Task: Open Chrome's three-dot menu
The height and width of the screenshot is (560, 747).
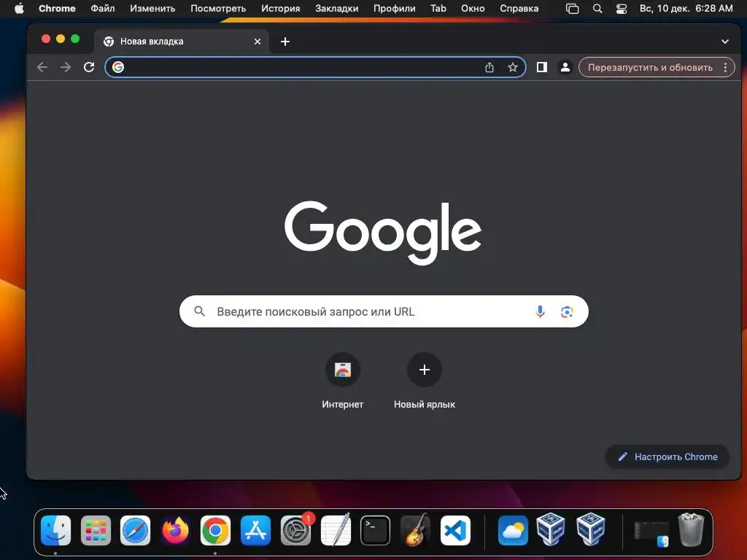Action: [x=726, y=67]
